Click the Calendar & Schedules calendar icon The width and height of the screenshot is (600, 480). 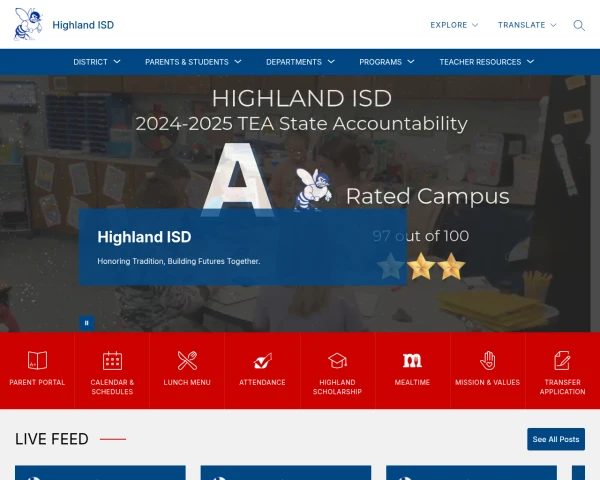pos(112,361)
